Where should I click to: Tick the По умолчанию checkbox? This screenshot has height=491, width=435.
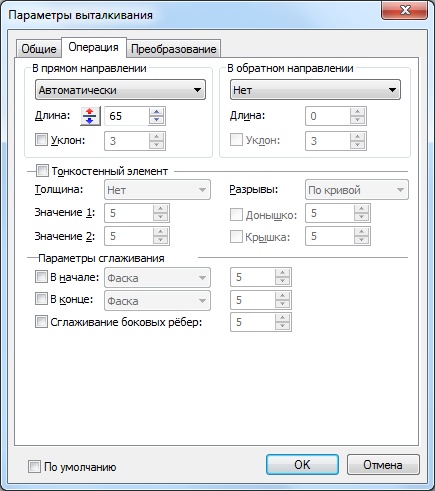point(34,467)
